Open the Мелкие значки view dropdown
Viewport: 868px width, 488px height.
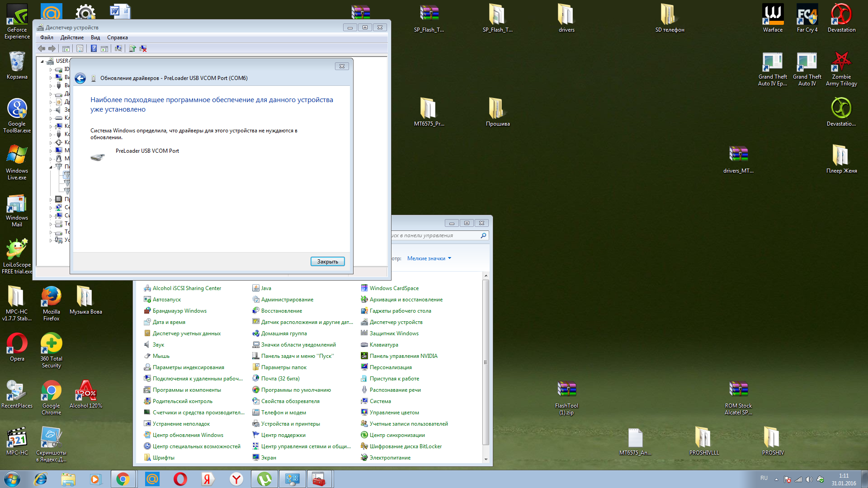click(429, 258)
